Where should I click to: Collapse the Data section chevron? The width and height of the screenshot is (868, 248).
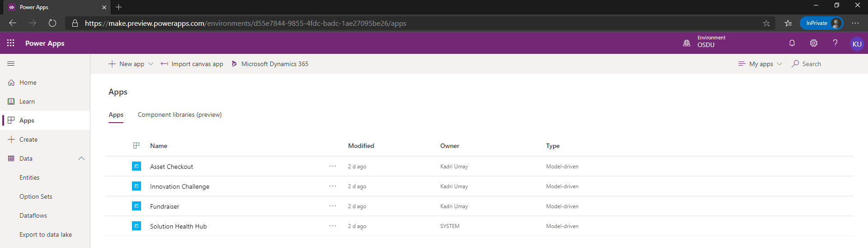81,158
